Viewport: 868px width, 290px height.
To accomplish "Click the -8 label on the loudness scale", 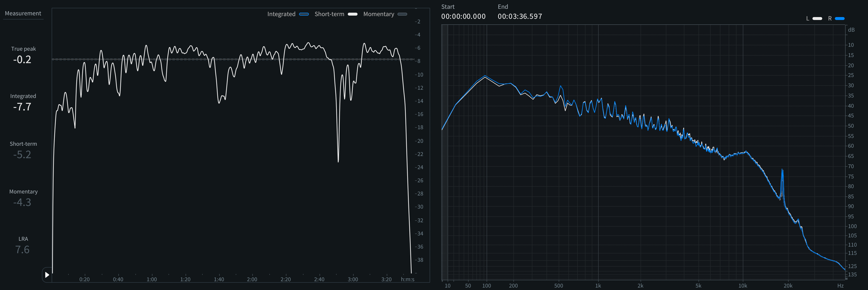I will (x=418, y=61).
